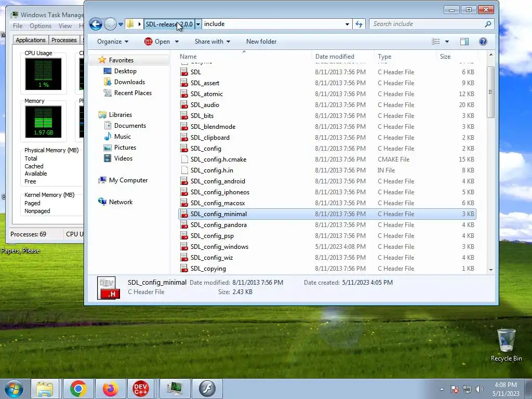
Task: Open Task Manager View menu
Action: pos(65,26)
